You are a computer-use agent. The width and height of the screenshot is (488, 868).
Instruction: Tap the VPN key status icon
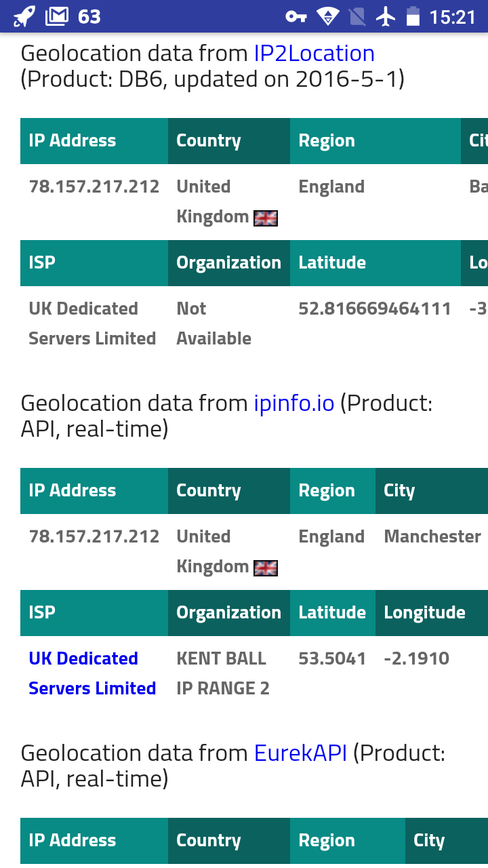[296, 16]
